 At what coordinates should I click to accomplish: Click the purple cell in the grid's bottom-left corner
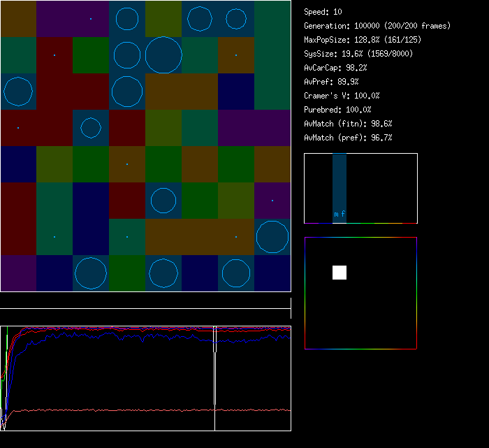18,273
